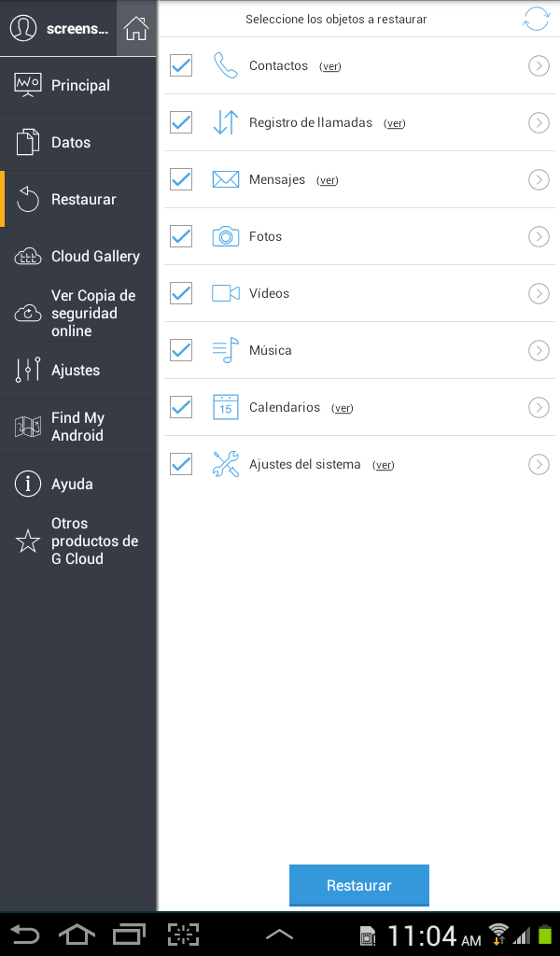Open the Ajustes sidebar item
560x956 pixels.
click(x=78, y=370)
